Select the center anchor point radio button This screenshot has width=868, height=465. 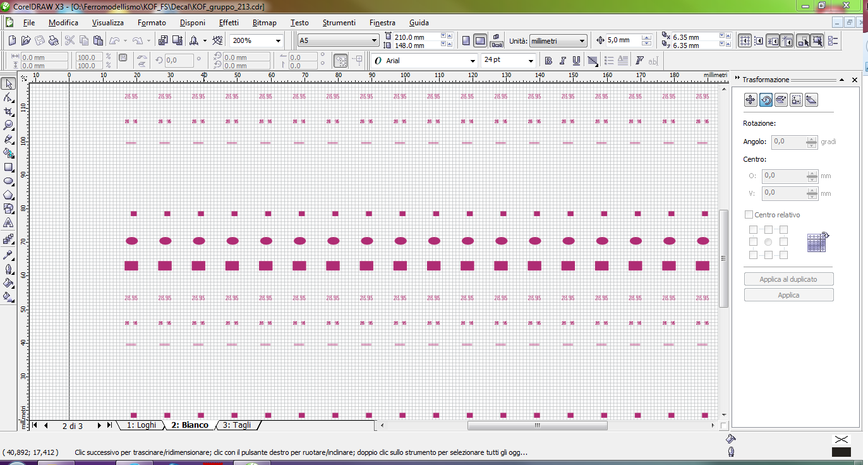tap(768, 242)
